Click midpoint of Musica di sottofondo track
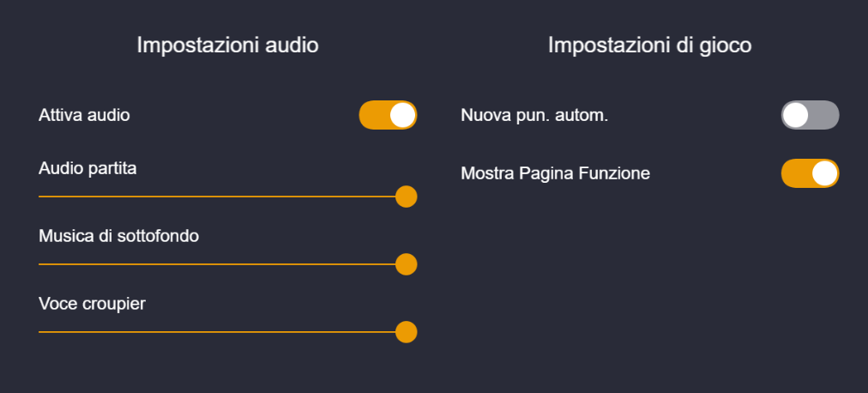Image resolution: width=868 pixels, height=393 pixels. (x=223, y=264)
